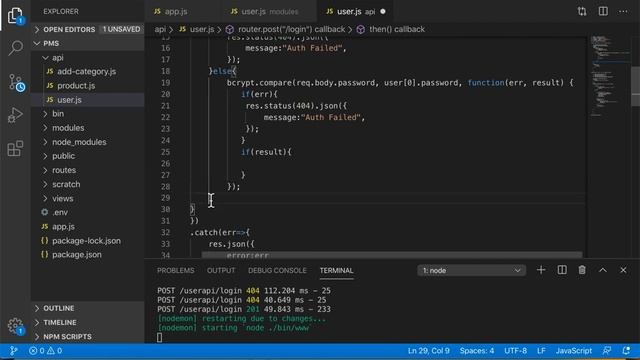Expand the public folder

(x=87, y=156)
